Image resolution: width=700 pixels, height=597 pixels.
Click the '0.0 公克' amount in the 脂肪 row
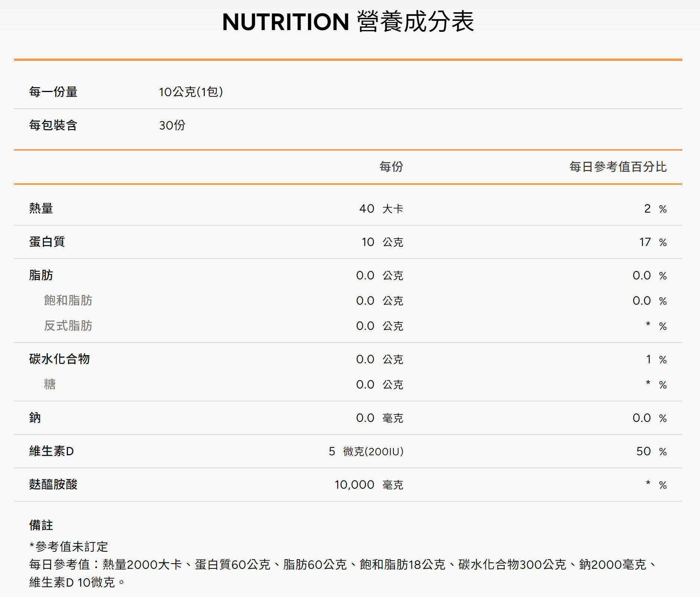[380, 275]
